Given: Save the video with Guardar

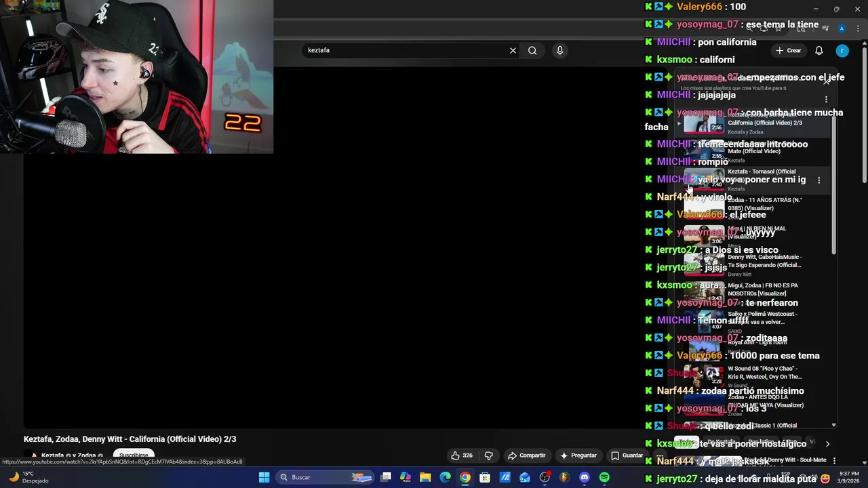Looking at the screenshot, I should pyautogui.click(x=627, y=455).
